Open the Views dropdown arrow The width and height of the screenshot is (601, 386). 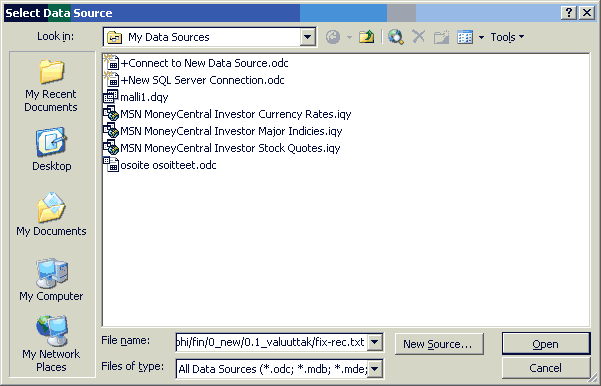point(481,37)
